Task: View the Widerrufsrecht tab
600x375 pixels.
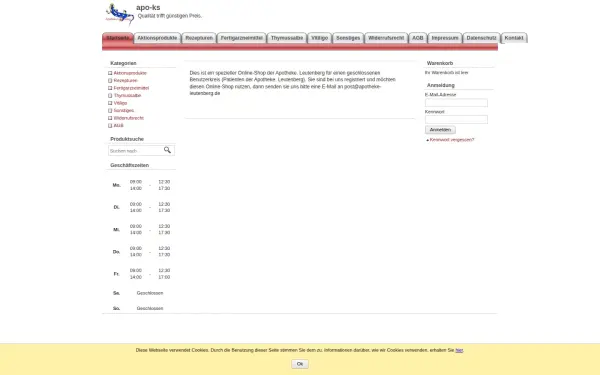Action: coord(386,38)
